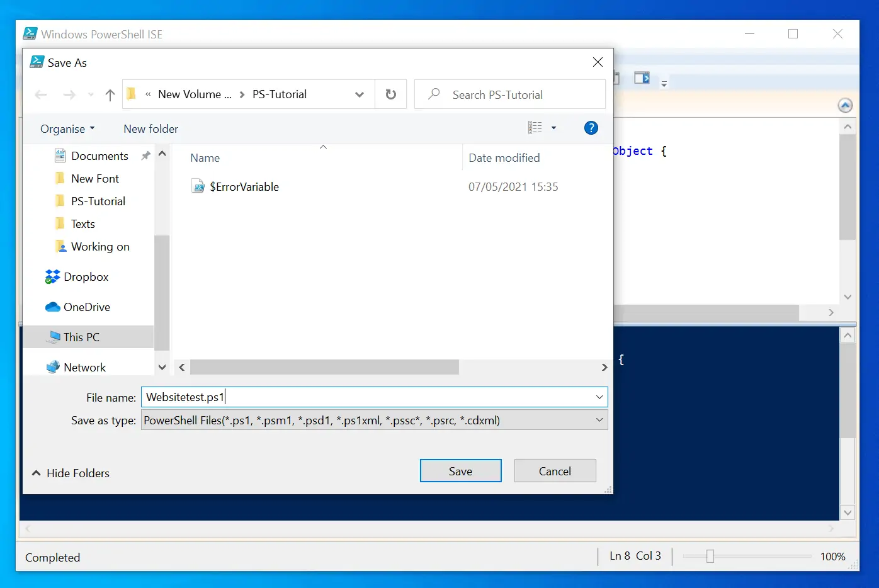Sort files by Date modified column
This screenshot has height=588, width=879.
point(504,158)
